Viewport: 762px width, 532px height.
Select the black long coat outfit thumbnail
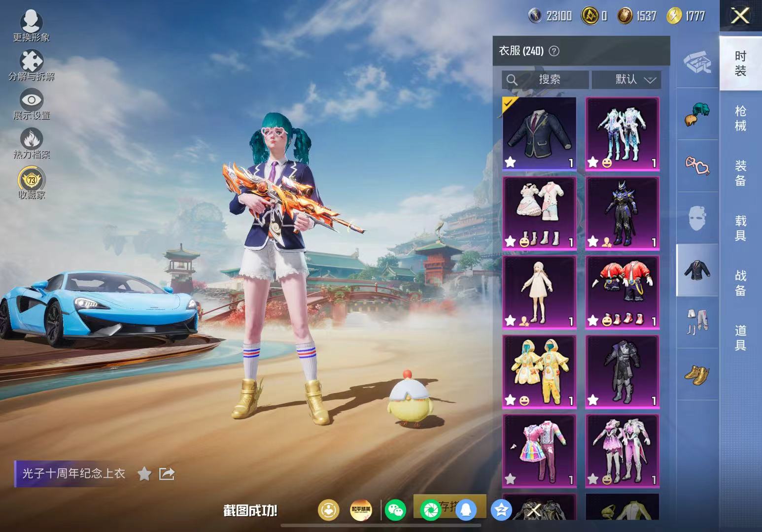[x=622, y=371]
